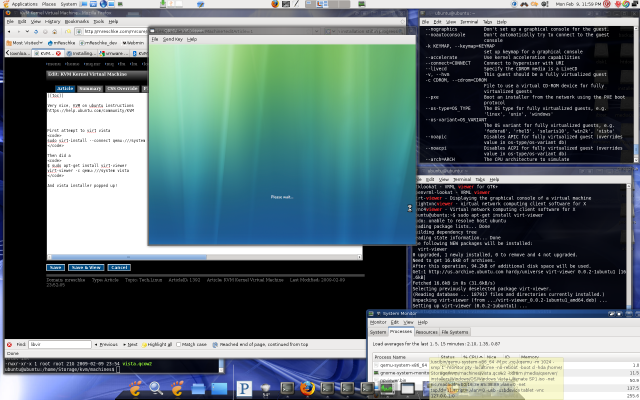Screen dimensions: 640x400
Task: Click Firefox icon in bottom dock
Action: 307,388
